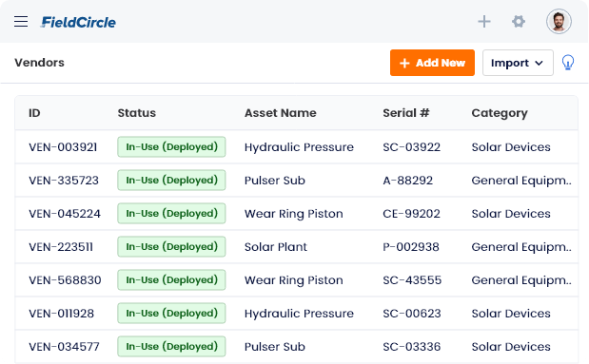The width and height of the screenshot is (589, 364).
Task: Sort by Status column header
Action: [137, 113]
